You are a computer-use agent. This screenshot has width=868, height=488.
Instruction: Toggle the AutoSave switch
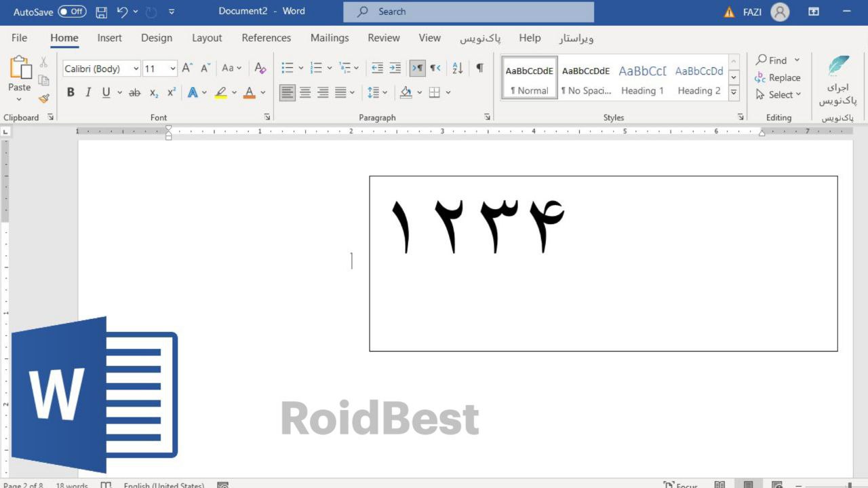[x=72, y=12]
